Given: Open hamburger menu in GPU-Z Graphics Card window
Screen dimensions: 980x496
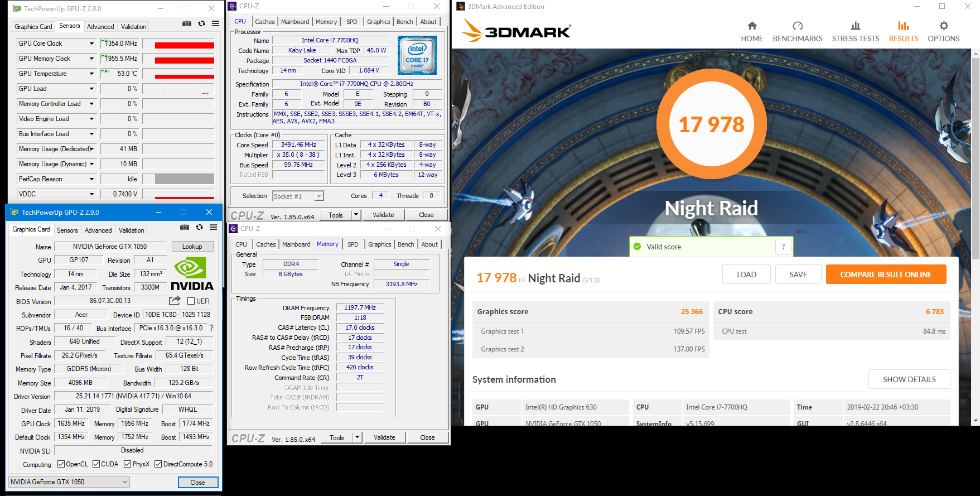Looking at the screenshot, I should tap(213, 227).
